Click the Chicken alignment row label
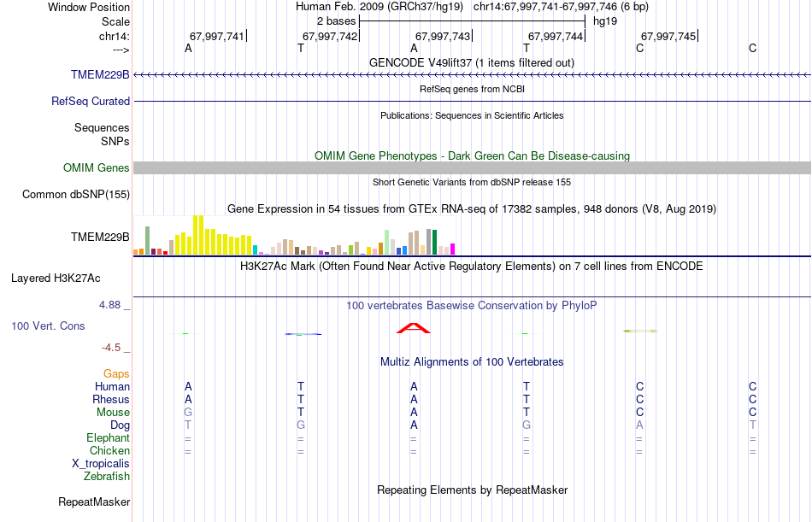 [x=109, y=450]
